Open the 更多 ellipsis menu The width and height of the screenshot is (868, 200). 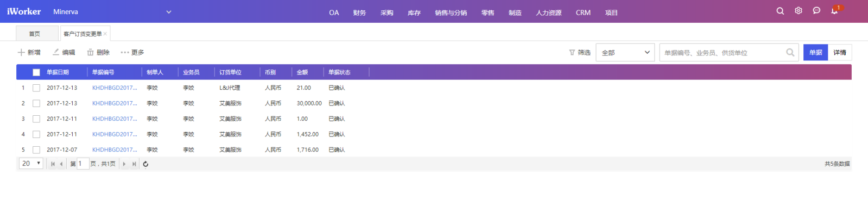coord(132,53)
